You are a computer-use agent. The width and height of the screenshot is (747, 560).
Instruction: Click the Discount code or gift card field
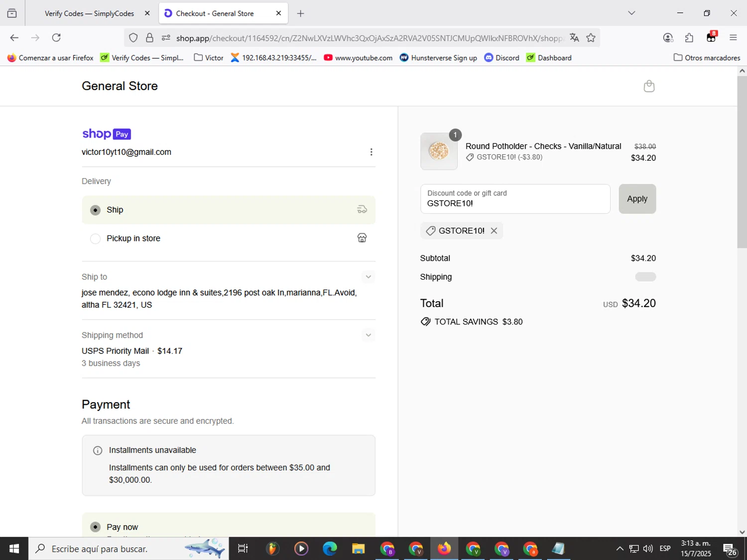[x=515, y=199]
